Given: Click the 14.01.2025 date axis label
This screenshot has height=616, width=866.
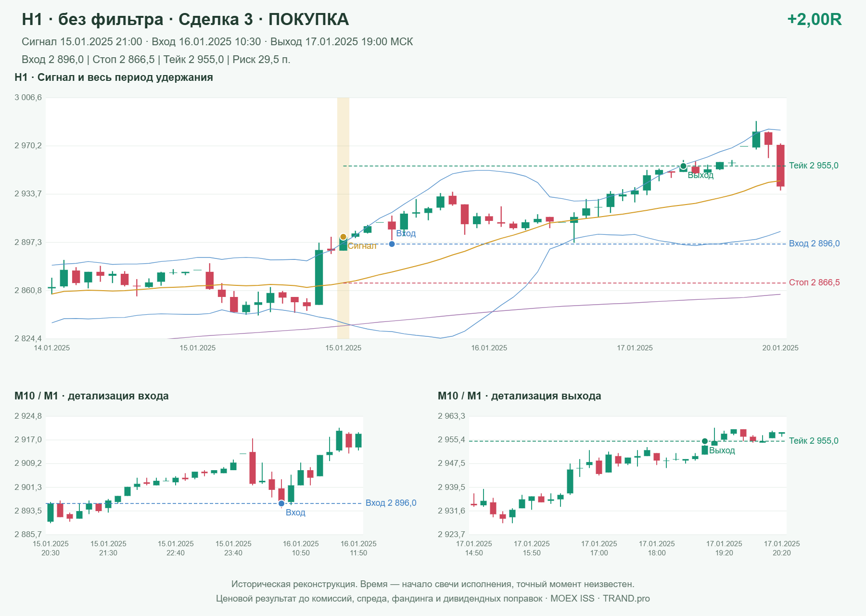Looking at the screenshot, I should point(52,348).
